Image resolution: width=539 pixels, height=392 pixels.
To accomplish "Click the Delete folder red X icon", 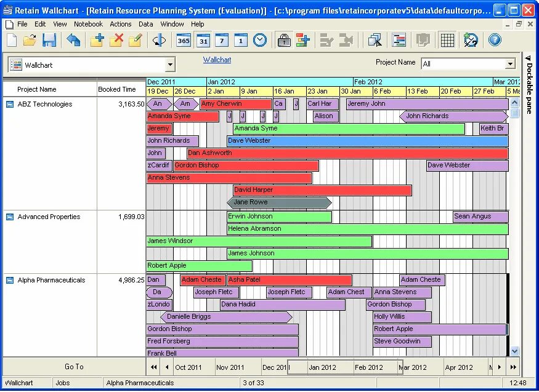I will coord(116,41).
